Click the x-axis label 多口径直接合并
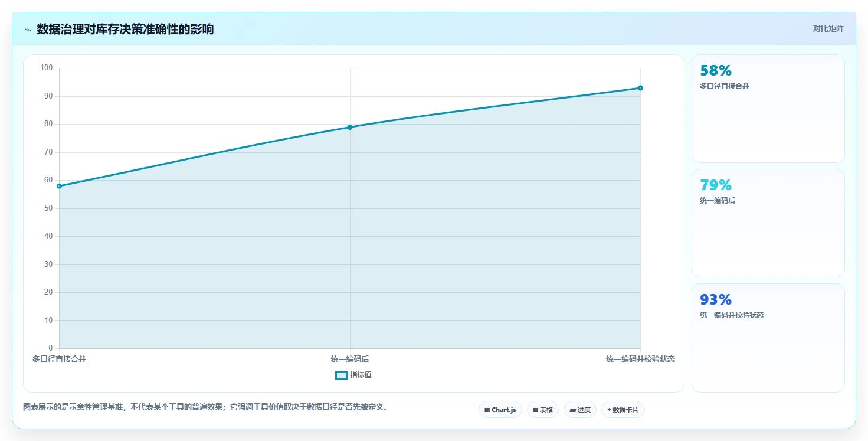 pyautogui.click(x=59, y=359)
